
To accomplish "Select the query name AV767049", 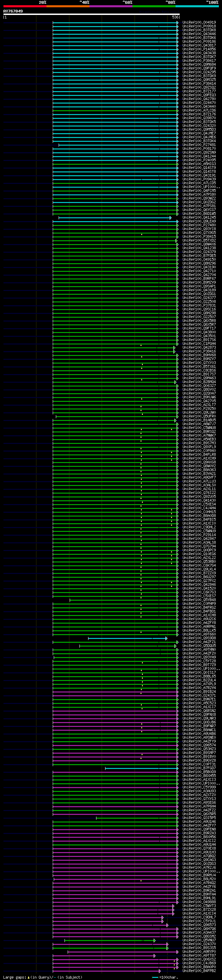I will 13,11.
